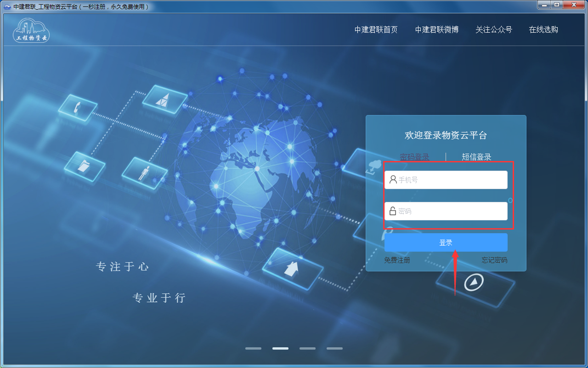
Task: Switch to the 短信登录 tab
Action: [x=476, y=157]
